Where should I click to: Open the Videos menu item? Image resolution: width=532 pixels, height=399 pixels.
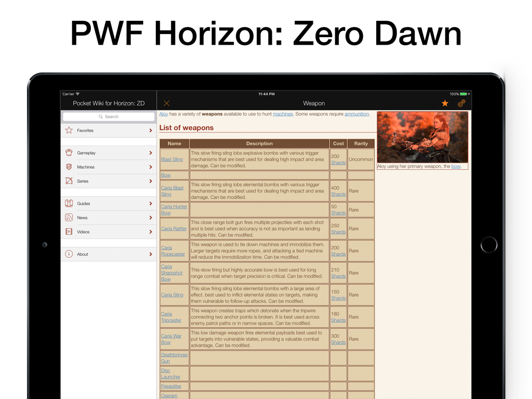point(109,232)
